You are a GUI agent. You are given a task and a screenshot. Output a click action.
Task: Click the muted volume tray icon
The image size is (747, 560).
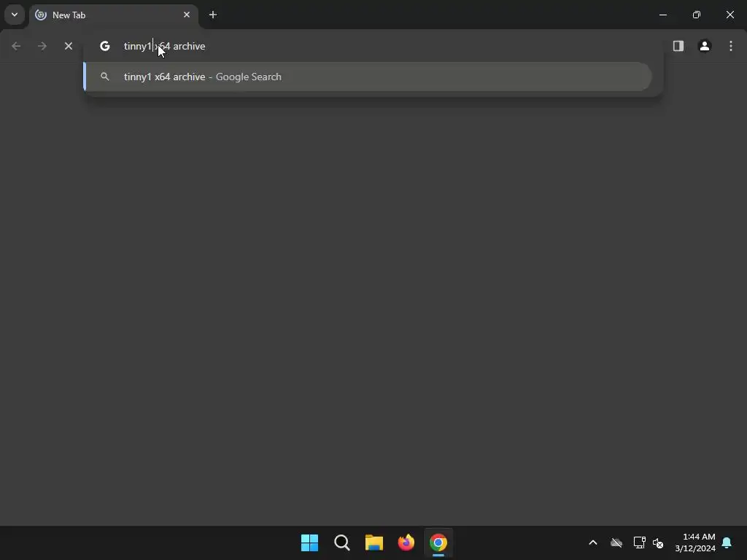coord(658,542)
